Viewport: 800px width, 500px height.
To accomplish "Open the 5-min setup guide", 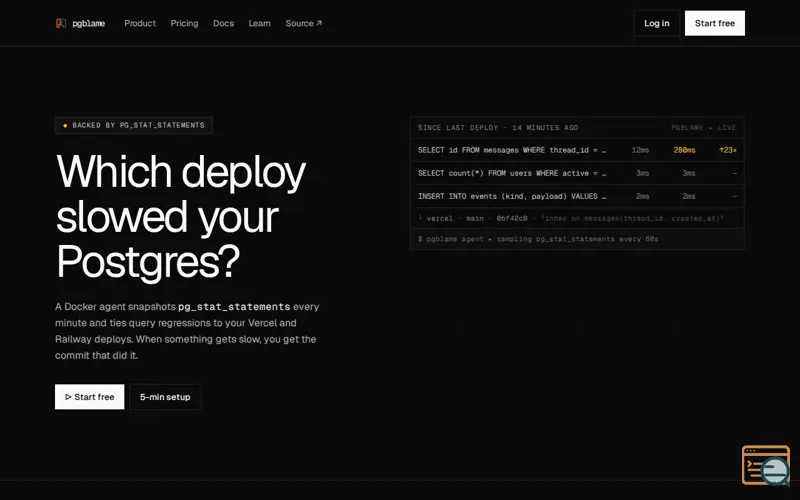I will pyautogui.click(x=165, y=396).
